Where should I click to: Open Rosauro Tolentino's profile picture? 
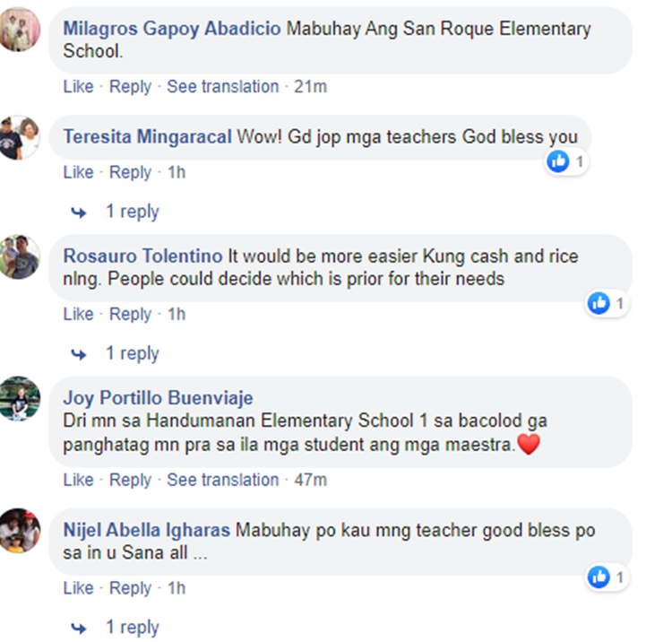click(19, 256)
